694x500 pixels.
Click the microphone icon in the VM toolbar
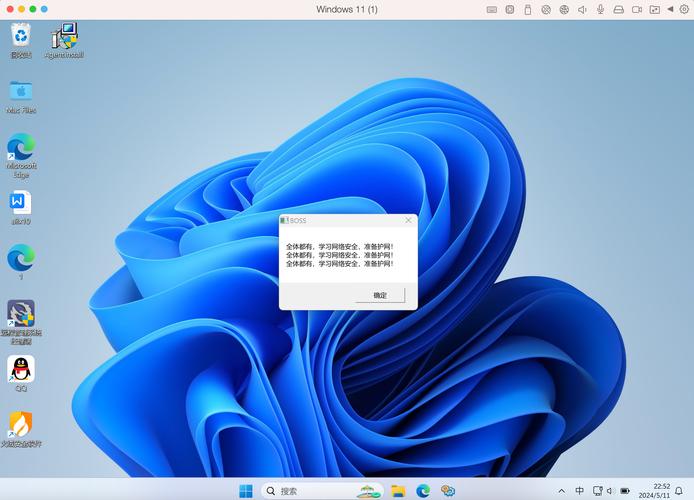(x=601, y=9)
